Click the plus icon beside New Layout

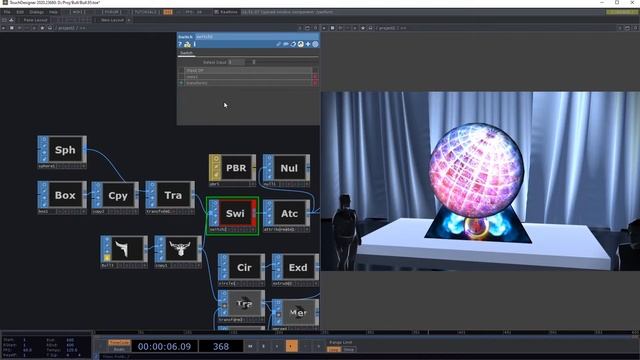tap(129, 20)
